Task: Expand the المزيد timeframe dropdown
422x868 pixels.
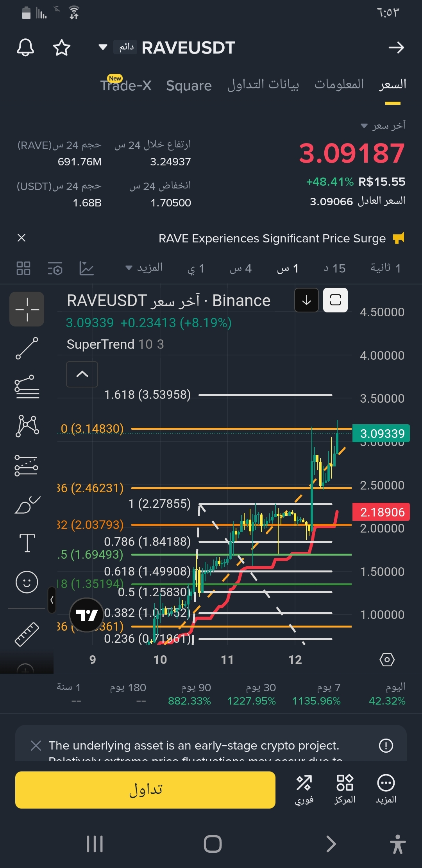Action: (x=144, y=268)
